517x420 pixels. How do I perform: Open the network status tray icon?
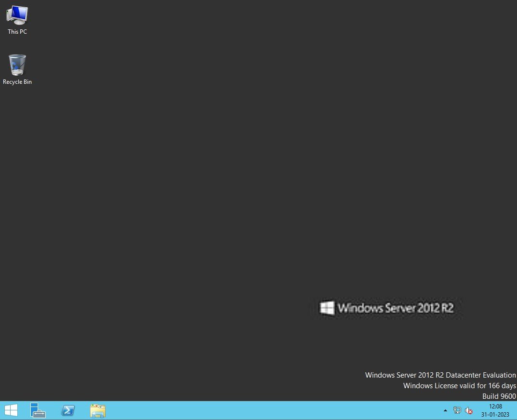pos(457,410)
